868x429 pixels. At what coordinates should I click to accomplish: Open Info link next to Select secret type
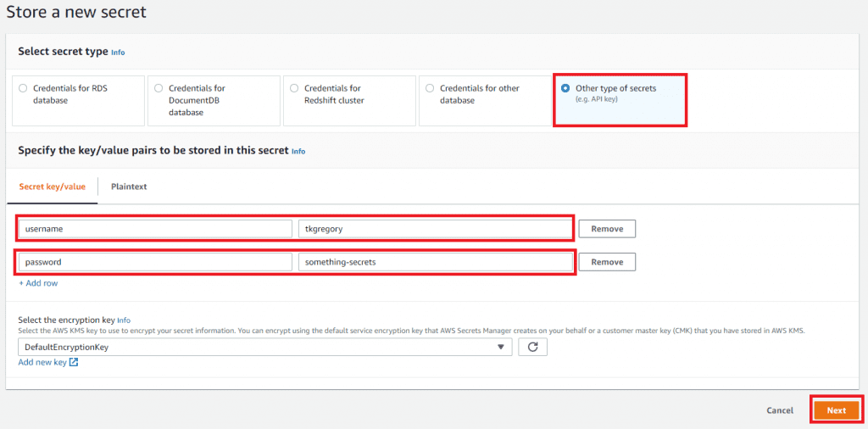coord(118,53)
